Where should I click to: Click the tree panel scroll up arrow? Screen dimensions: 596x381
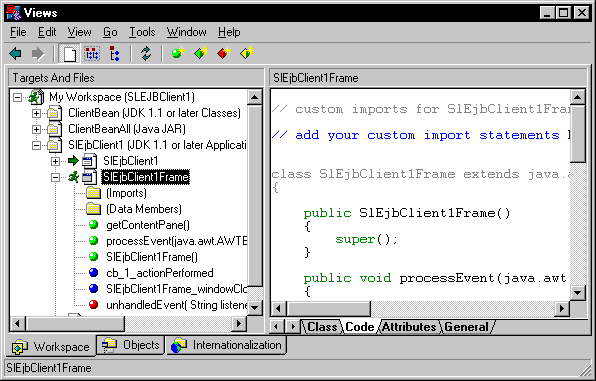255,97
